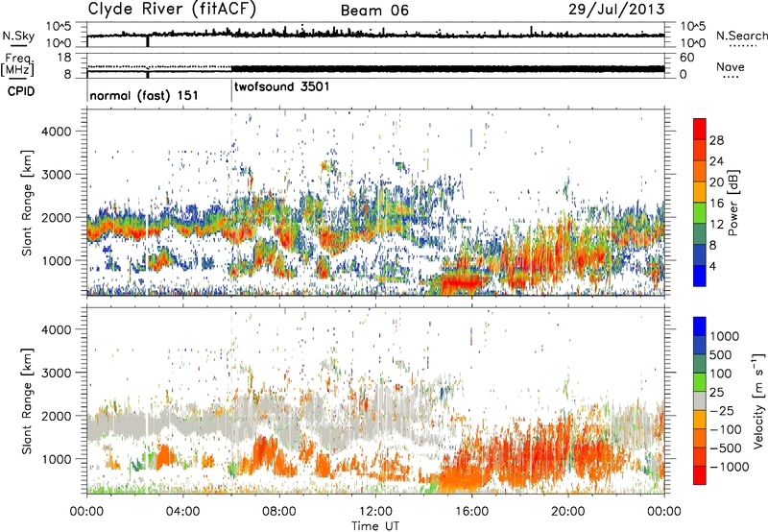Viewport: 768px width, 532px height.
Task: Click the '16:00' time tick label
Action: [471, 512]
